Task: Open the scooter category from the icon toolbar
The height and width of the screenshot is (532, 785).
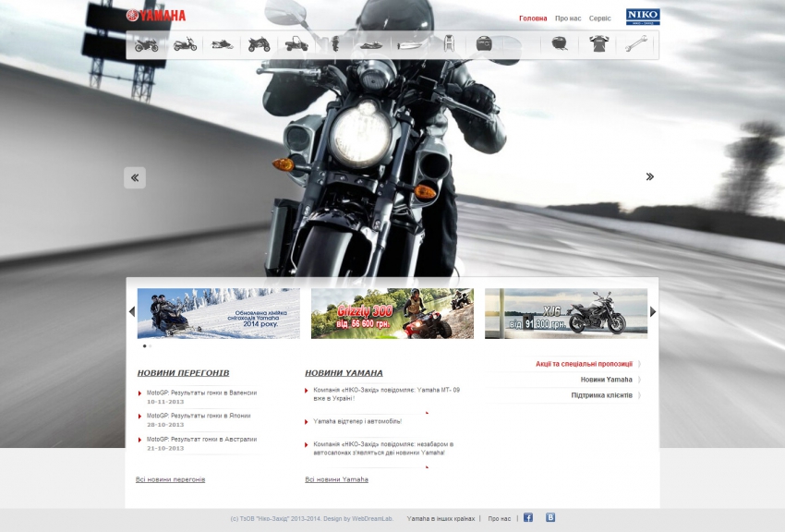Action: tap(187, 43)
